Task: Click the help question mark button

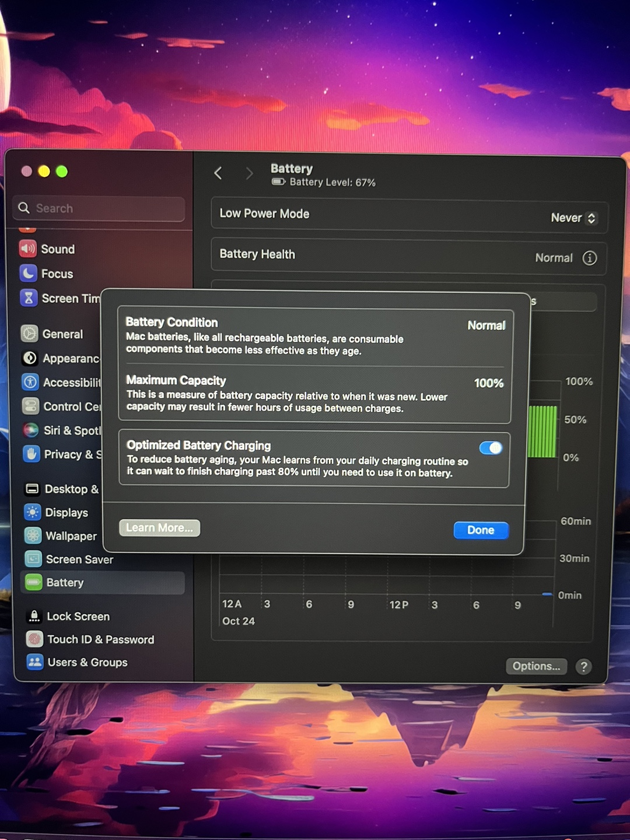Action: [583, 667]
